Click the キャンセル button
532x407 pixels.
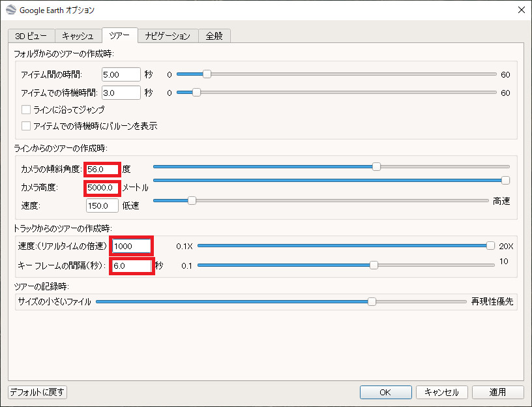(x=442, y=393)
